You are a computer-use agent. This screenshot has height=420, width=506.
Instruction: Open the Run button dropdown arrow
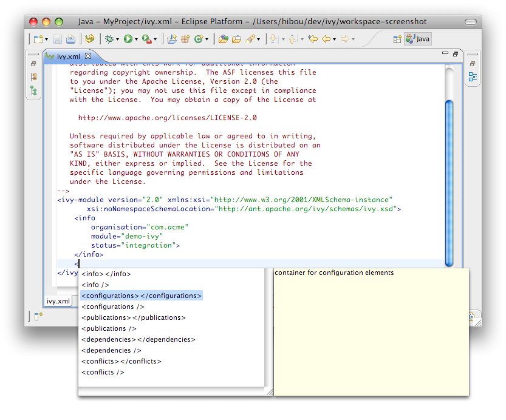(x=136, y=40)
